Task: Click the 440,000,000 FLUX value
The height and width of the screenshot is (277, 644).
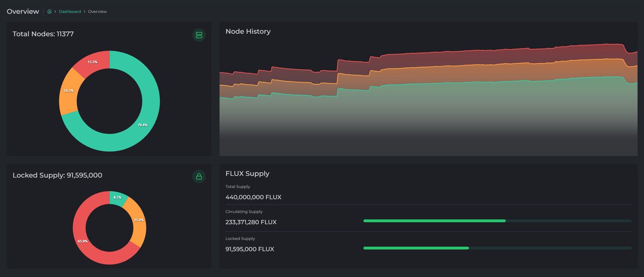Action: 253,197
